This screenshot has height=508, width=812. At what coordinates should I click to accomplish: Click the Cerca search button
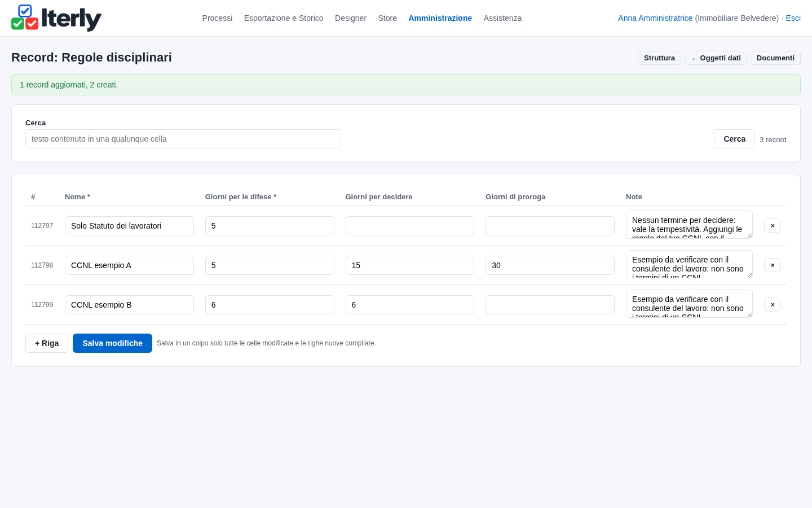coord(734,139)
